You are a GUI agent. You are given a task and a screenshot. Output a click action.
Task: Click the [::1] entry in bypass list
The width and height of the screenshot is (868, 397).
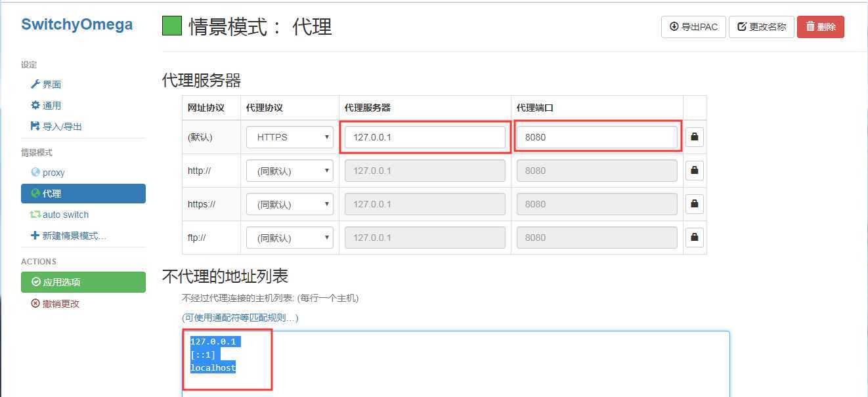click(x=203, y=355)
